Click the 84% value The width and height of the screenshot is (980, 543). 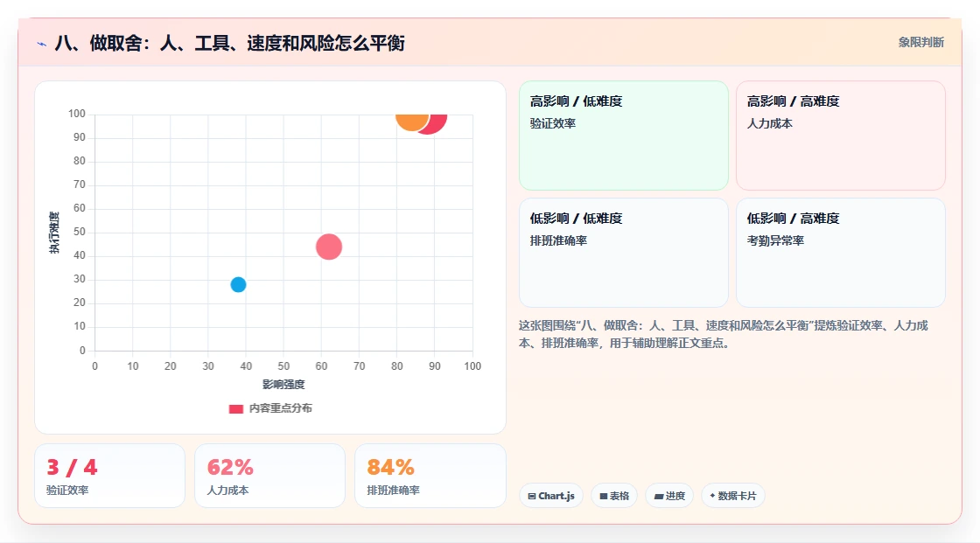(390, 468)
